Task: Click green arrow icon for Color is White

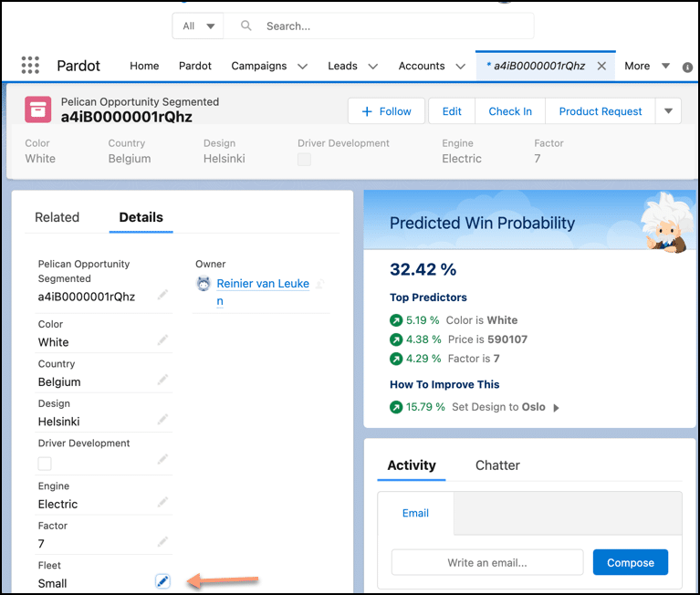Action: pyautogui.click(x=396, y=320)
